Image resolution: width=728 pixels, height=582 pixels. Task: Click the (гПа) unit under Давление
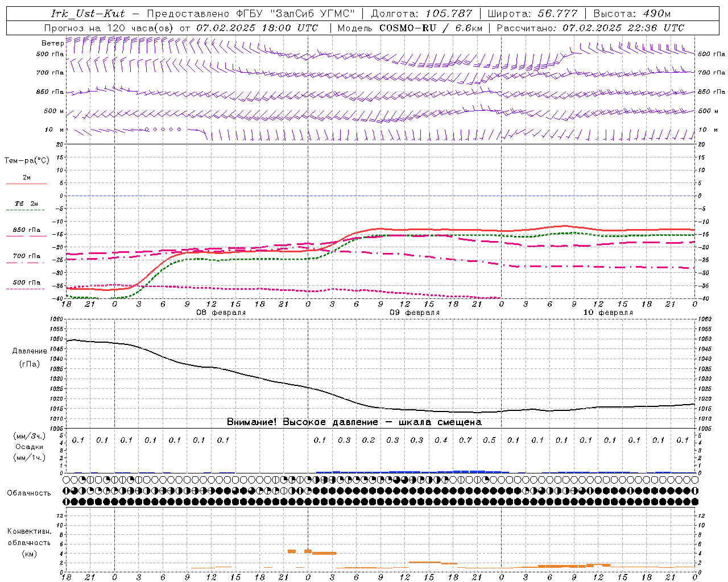[x=30, y=364]
